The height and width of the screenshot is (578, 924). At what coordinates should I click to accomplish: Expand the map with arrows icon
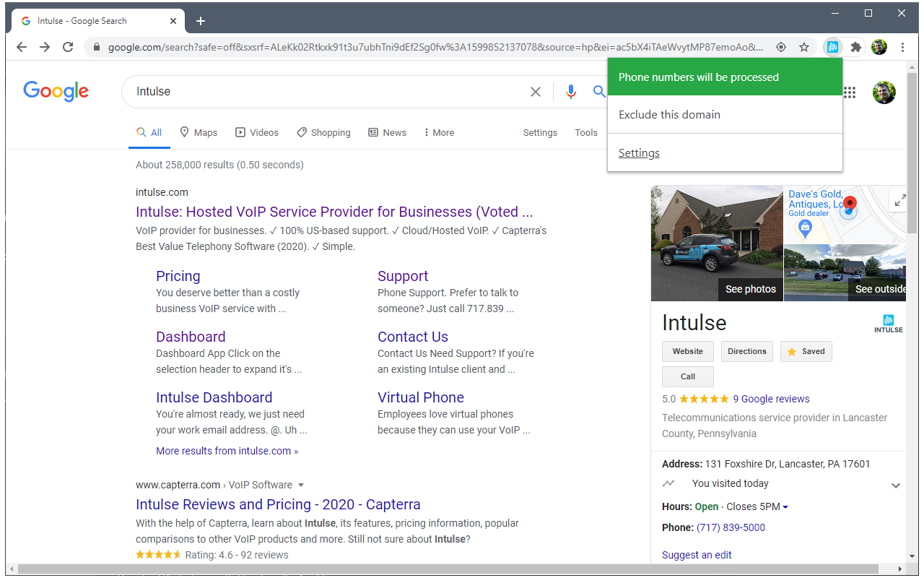[x=899, y=201]
